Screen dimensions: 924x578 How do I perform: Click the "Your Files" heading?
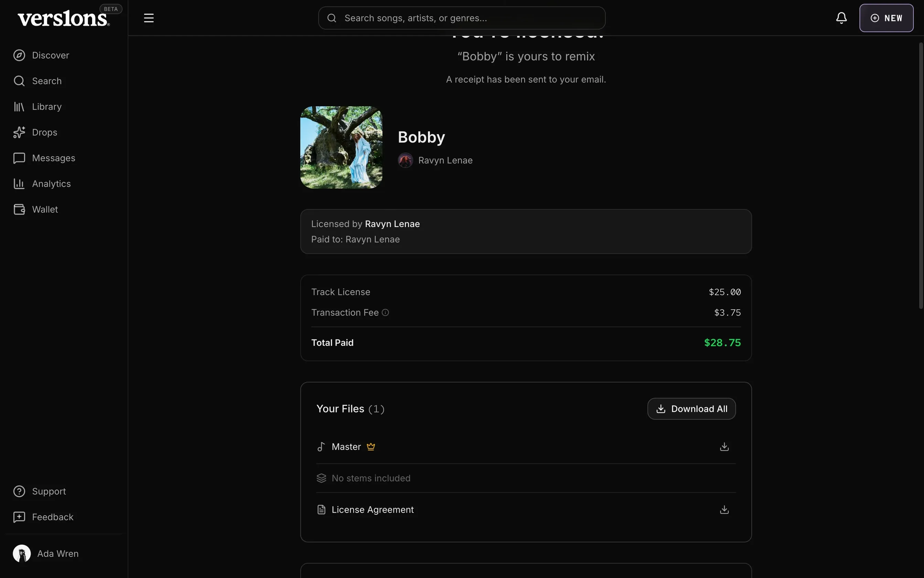point(340,409)
